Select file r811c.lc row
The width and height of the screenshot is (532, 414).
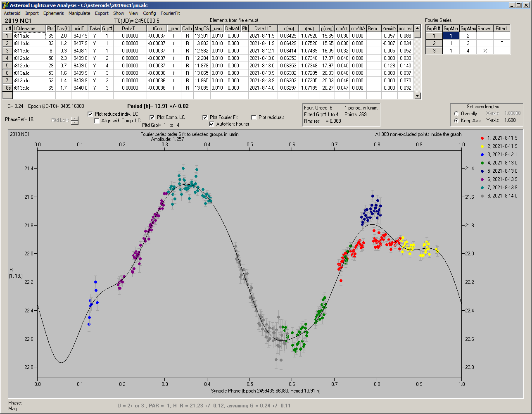[29, 51]
